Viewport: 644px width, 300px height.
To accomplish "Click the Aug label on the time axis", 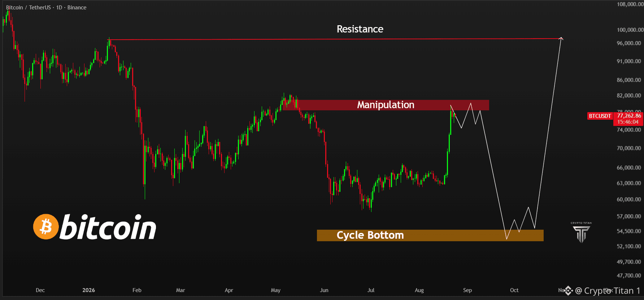I will pyautogui.click(x=419, y=290).
